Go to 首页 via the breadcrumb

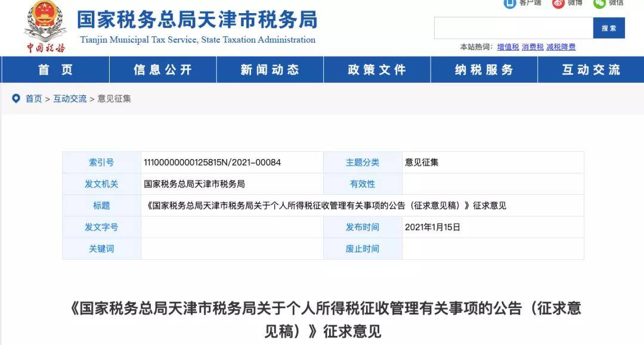pos(33,99)
